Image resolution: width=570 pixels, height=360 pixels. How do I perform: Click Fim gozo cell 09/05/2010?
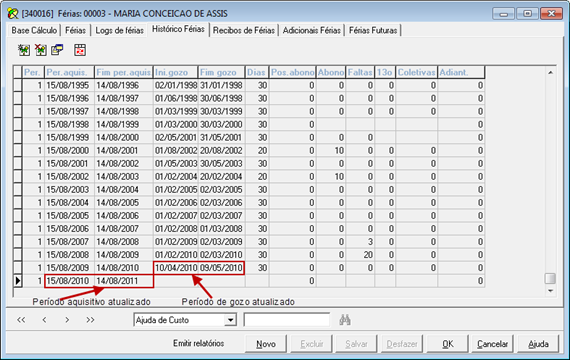pyautogui.click(x=221, y=268)
